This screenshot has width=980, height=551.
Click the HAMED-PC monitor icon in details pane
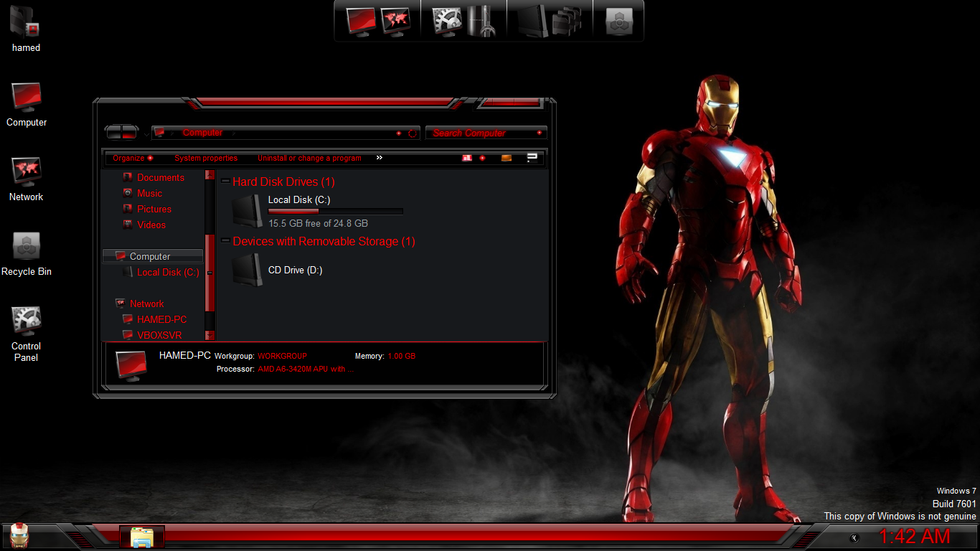click(x=131, y=365)
